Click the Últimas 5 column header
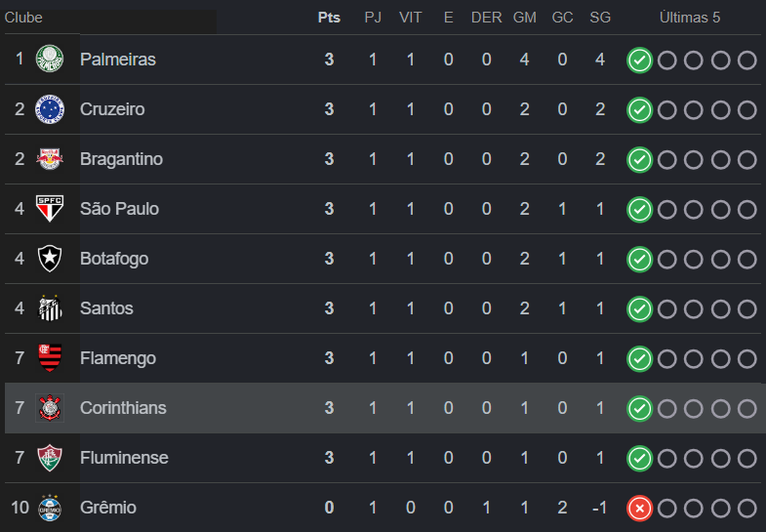Screen dimensions: 766x532 pyautogui.click(x=690, y=18)
